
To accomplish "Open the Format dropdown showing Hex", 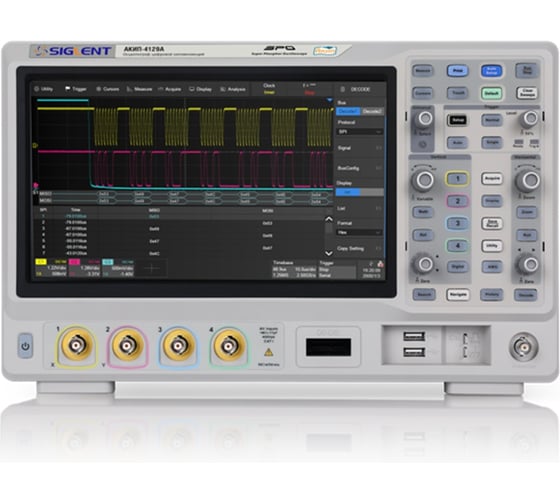I will [x=360, y=233].
